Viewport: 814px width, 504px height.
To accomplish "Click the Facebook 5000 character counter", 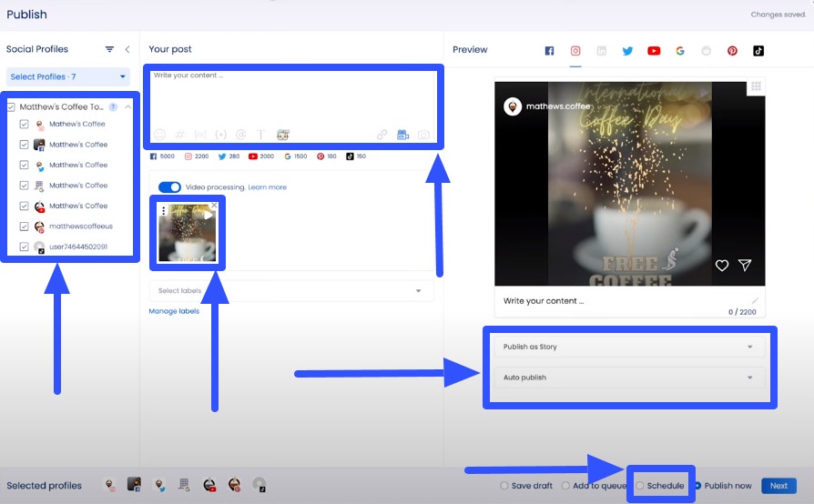I will point(162,156).
